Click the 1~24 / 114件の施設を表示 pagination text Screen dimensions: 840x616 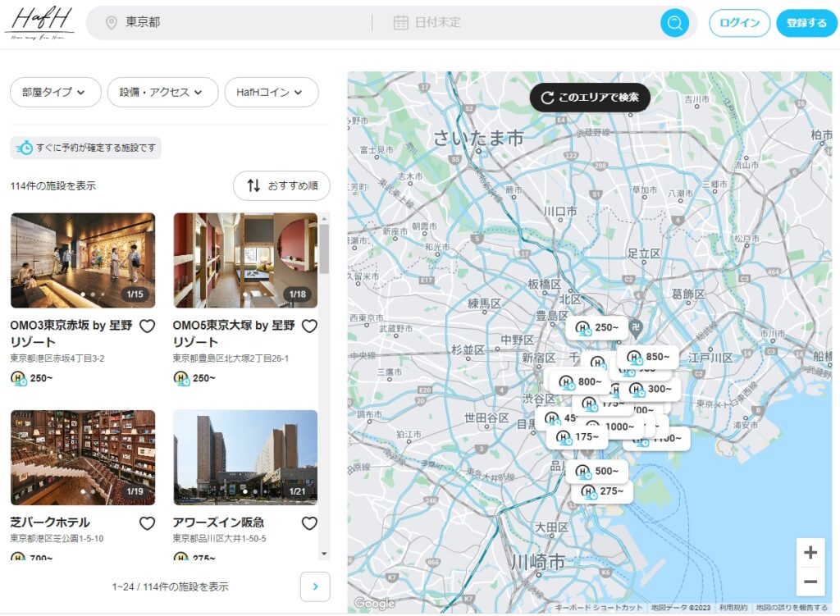point(171,587)
